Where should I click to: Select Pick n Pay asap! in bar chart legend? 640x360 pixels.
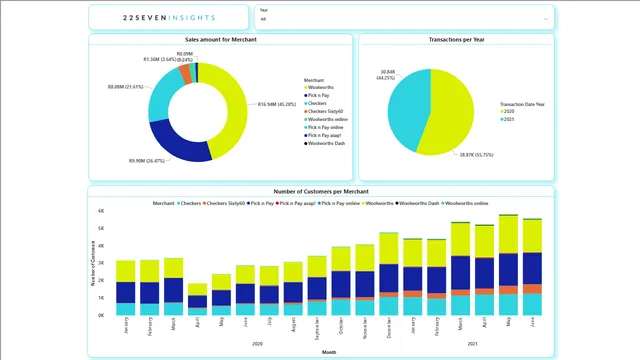pyautogui.click(x=296, y=203)
